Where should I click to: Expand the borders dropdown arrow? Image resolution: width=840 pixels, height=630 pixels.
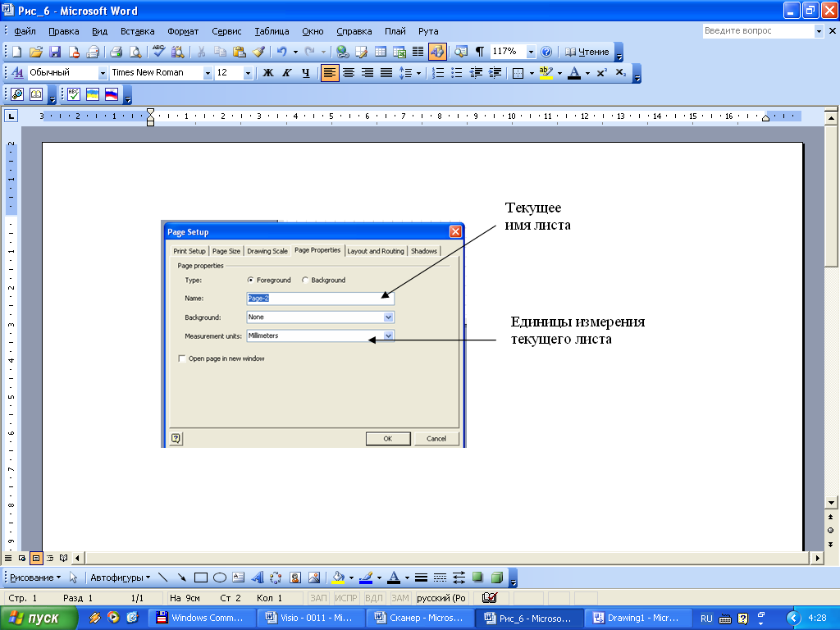532,73
